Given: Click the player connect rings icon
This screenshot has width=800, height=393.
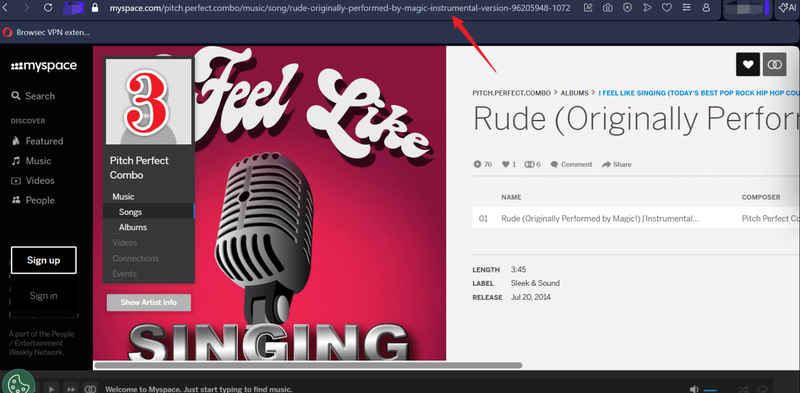Looking at the screenshot, I should click(90, 389).
